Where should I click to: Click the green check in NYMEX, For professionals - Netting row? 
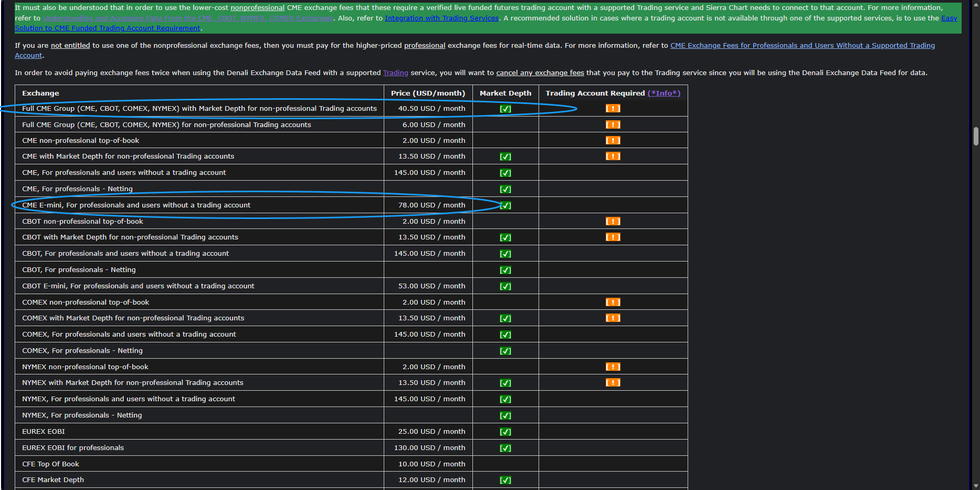505,416
